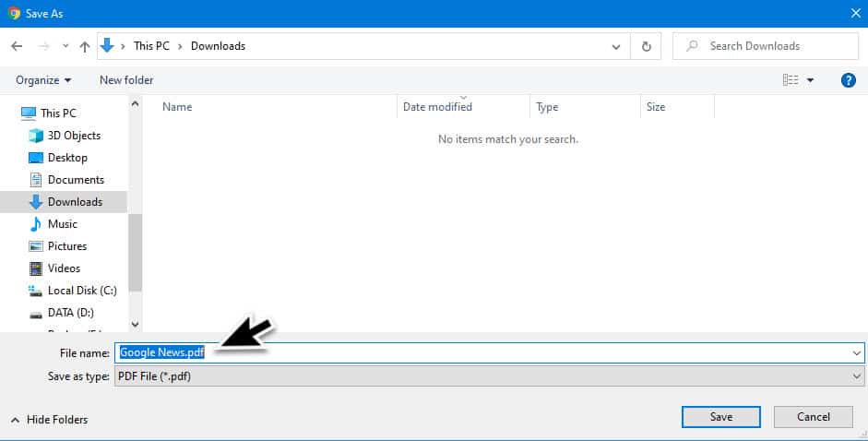Click the Search Downloads field

coord(766,46)
